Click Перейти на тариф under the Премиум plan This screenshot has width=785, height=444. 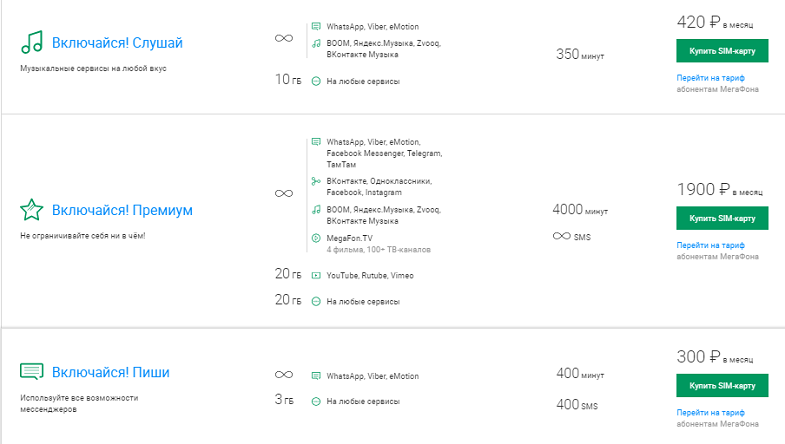pyautogui.click(x=710, y=245)
